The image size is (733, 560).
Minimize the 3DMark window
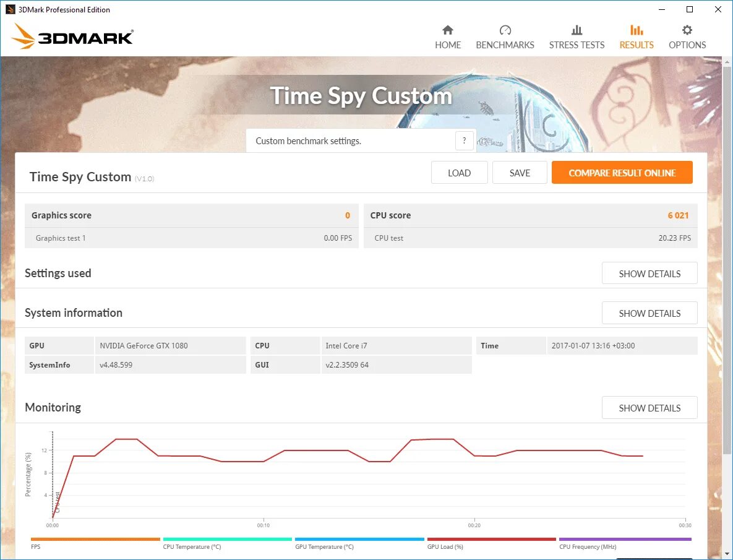tap(662, 9)
